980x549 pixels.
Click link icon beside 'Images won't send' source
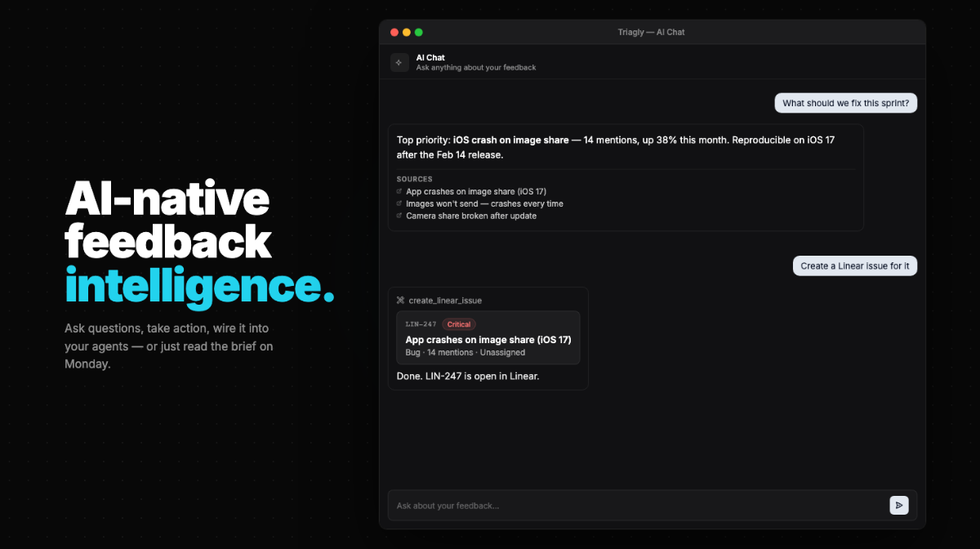point(399,203)
